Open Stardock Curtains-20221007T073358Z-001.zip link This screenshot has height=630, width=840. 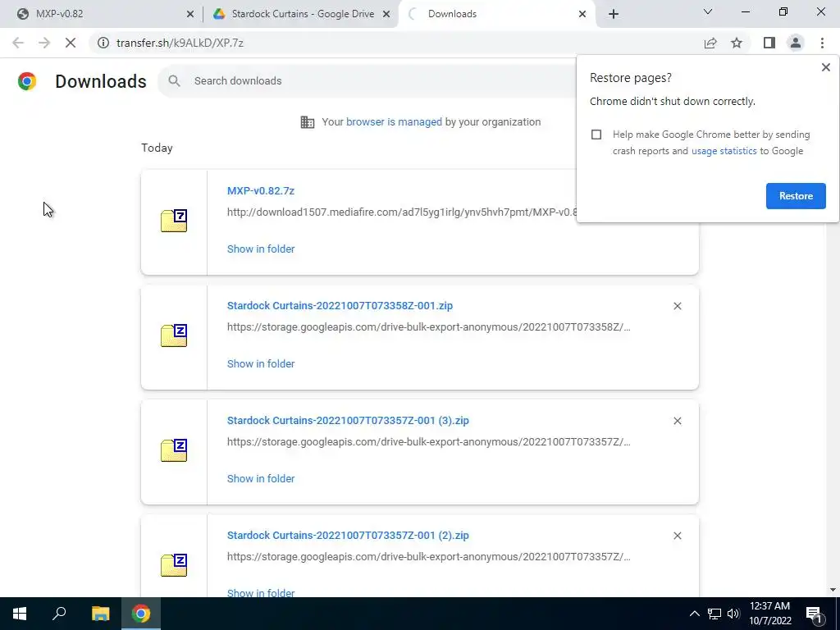340,306
